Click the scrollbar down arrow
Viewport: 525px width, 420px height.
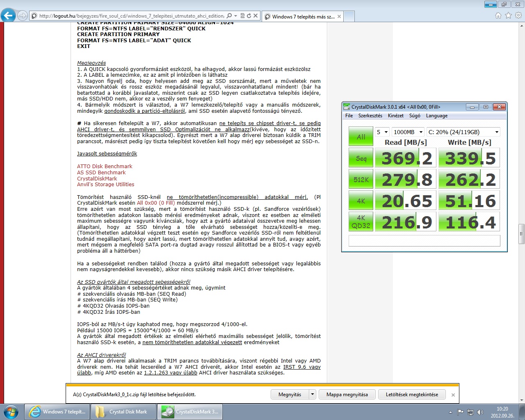point(522,400)
